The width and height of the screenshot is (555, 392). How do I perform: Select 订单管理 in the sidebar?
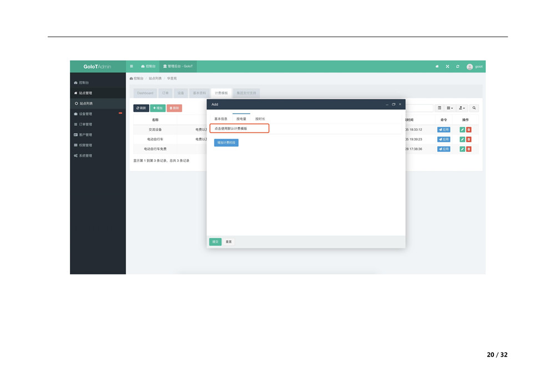coord(85,124)
